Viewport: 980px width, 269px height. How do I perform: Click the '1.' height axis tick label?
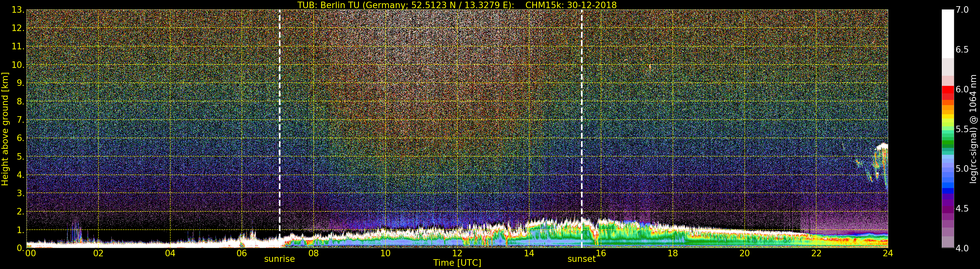[20, 230]
